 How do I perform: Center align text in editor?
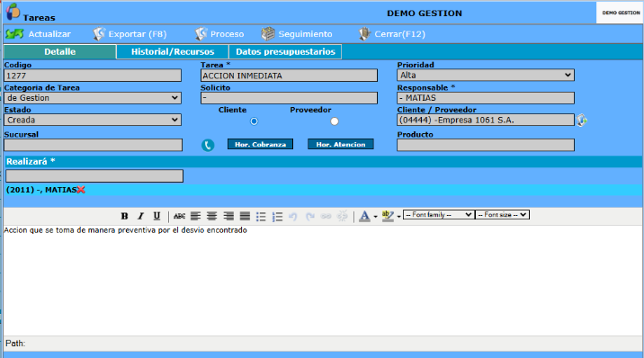click(x=212, y=216)
